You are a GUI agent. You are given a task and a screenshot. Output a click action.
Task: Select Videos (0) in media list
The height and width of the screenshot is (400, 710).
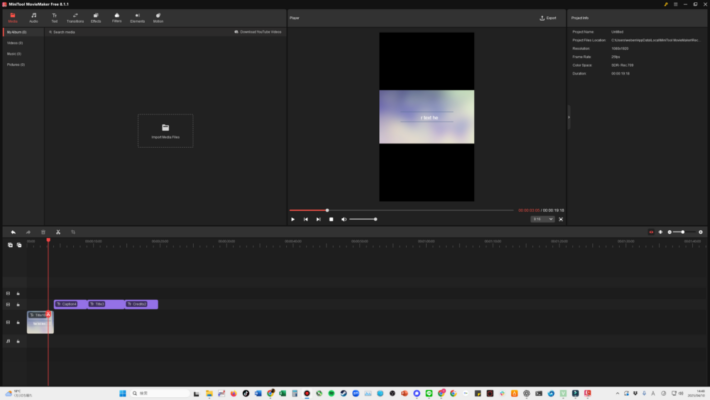coord(15,43)
